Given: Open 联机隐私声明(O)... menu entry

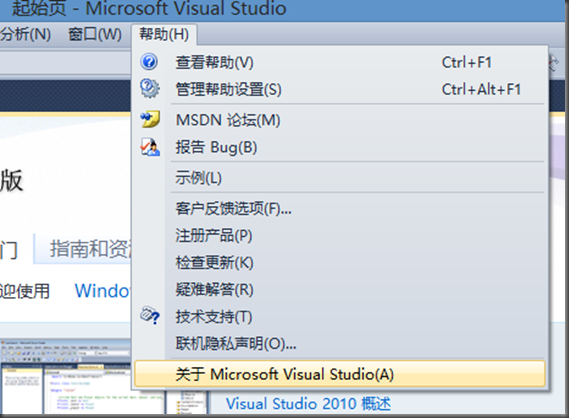Looking at the screenshot, I should coord(340,343).
